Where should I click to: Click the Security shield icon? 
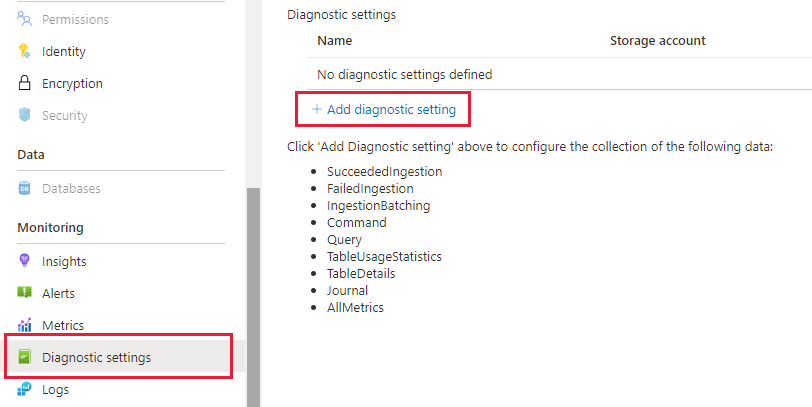25,115
